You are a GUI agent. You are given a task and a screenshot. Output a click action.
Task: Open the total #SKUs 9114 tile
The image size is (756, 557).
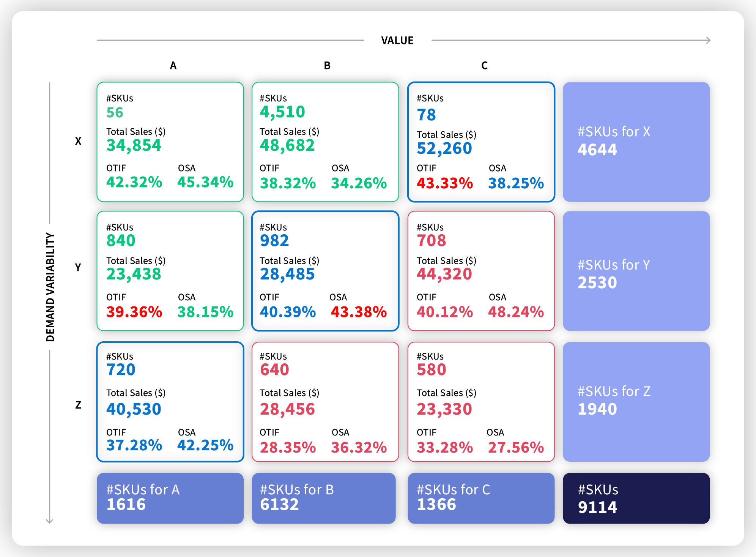(x=636, y=498)
